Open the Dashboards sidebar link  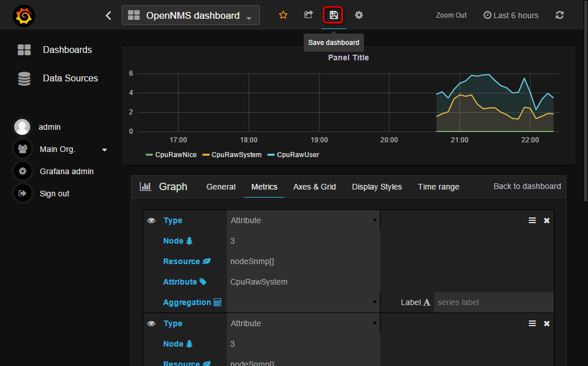click(68, 50)
